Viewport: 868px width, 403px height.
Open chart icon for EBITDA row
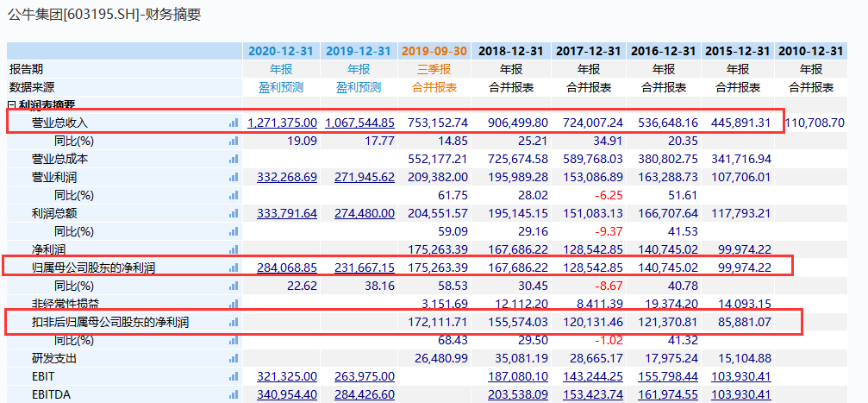point(234,394)
